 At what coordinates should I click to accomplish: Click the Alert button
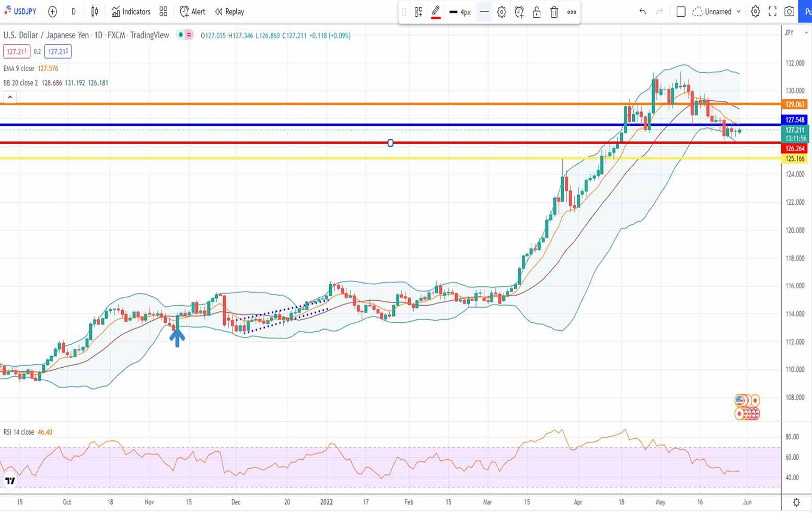coord(192,11)
